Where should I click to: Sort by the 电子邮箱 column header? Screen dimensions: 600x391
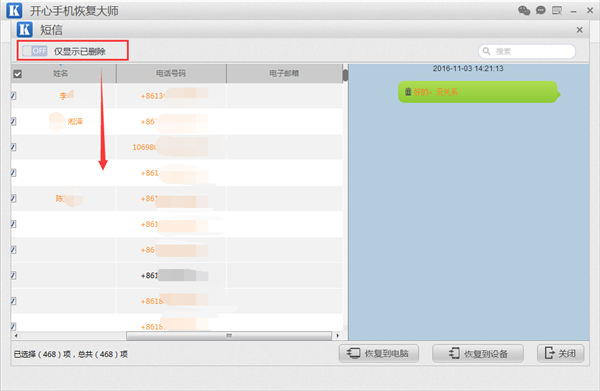pyautogui.click(x=284, y=73)
